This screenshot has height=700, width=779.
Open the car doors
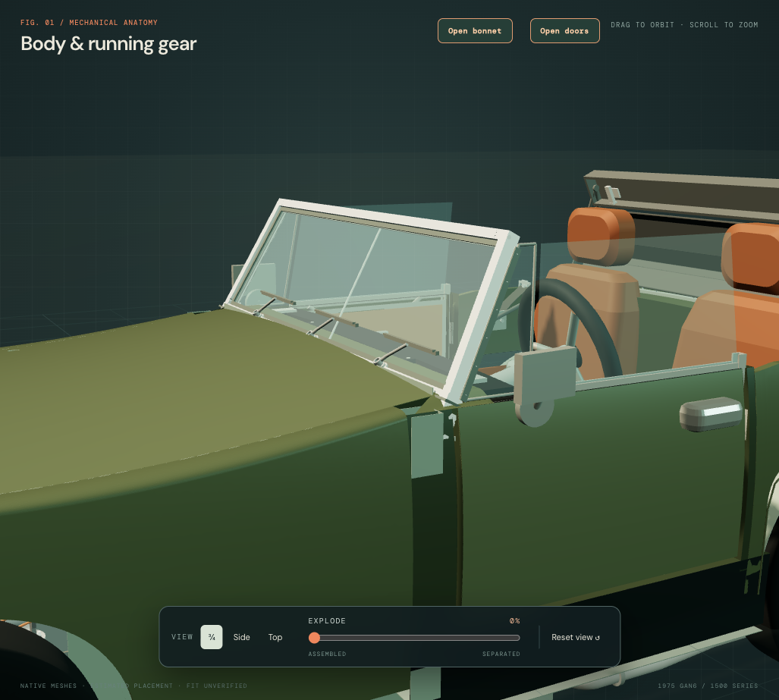pos(565,31)
